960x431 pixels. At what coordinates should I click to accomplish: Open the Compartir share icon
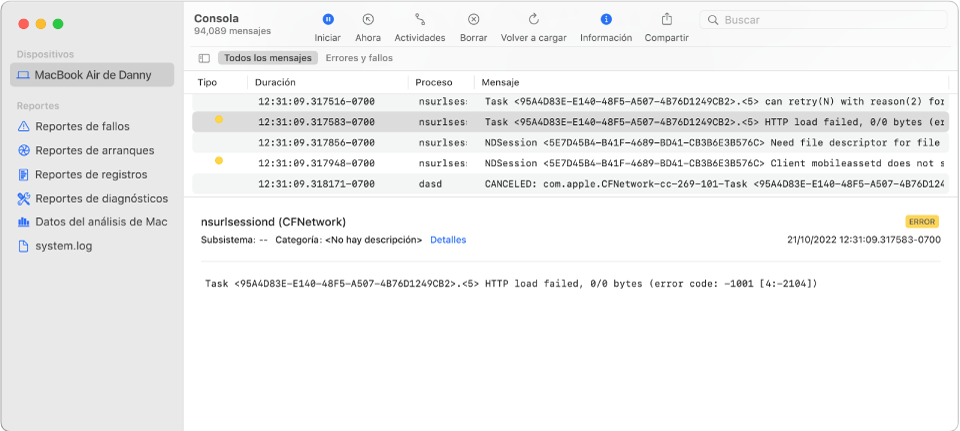tap(667, 20)
